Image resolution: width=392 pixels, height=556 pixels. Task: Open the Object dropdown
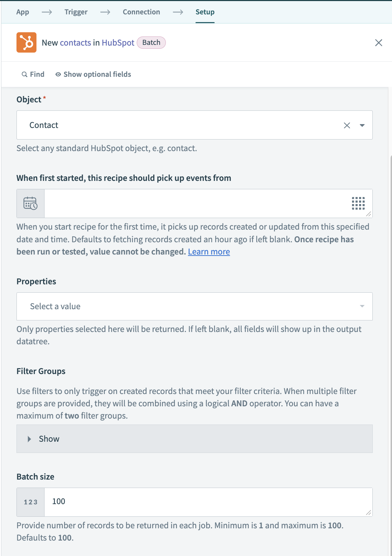(x=363, y=125)
